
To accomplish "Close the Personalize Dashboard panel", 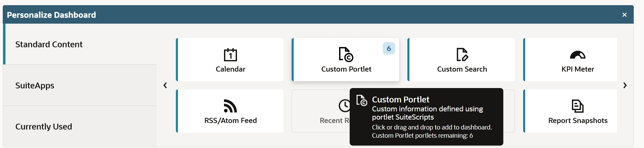I will click(x=625, y=15).
